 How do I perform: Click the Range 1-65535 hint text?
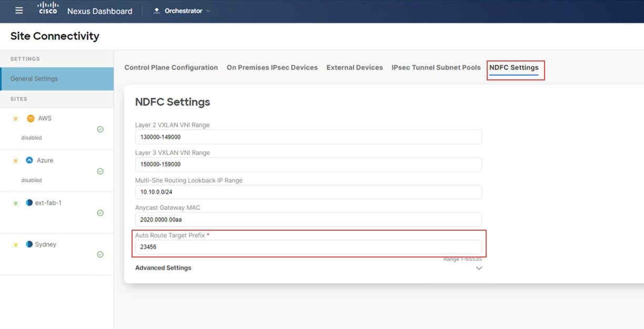pos(462,259)
